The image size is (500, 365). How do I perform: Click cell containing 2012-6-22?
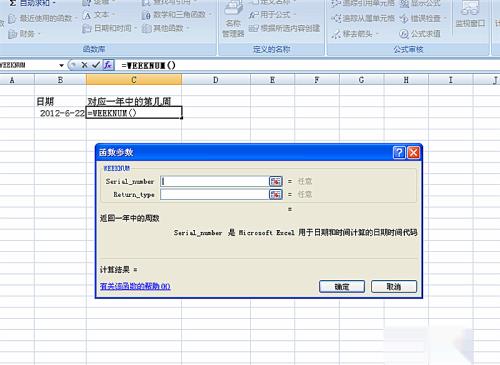click(x=60, y=113)
